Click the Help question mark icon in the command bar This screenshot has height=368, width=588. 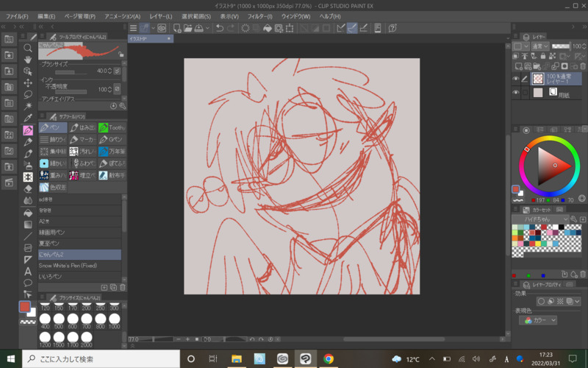click(392, 28)
